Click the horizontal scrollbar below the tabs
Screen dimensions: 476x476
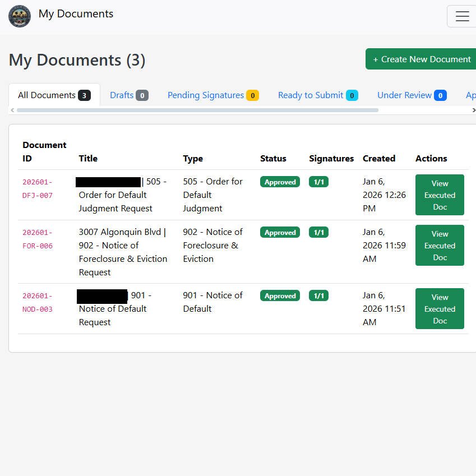pyautogui.click(x=196, y=110)
